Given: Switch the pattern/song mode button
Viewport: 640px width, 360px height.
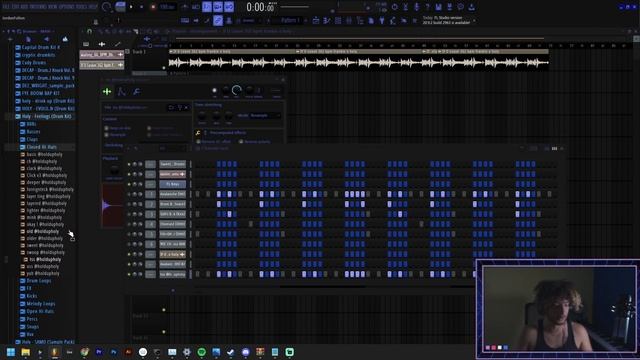Looking at the screenshot, I should tap(120, 7).
